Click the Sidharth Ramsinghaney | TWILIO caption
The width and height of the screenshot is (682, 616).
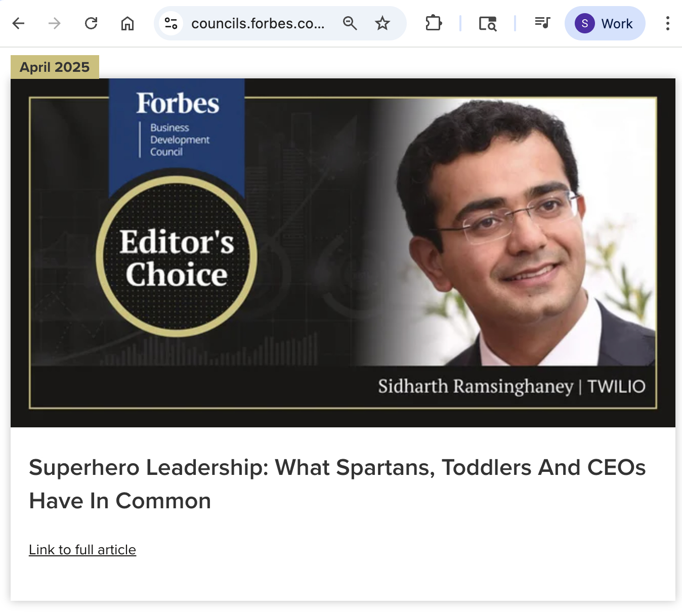511,386
